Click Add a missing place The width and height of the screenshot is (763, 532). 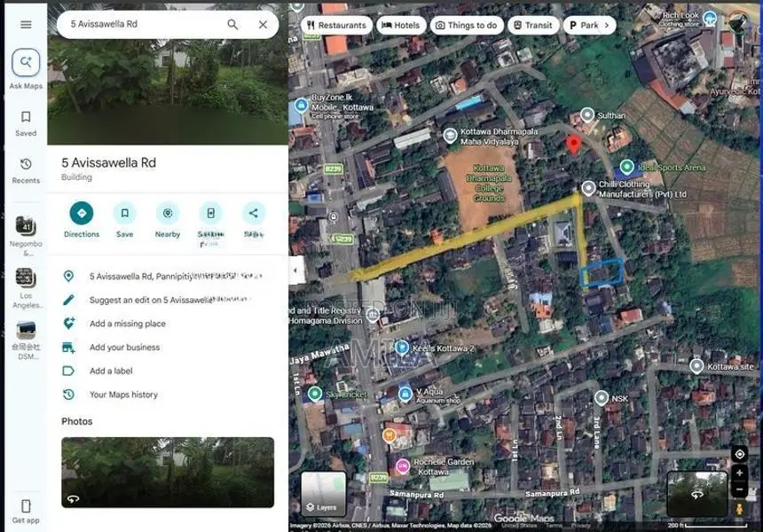click(x=168, y=324)
